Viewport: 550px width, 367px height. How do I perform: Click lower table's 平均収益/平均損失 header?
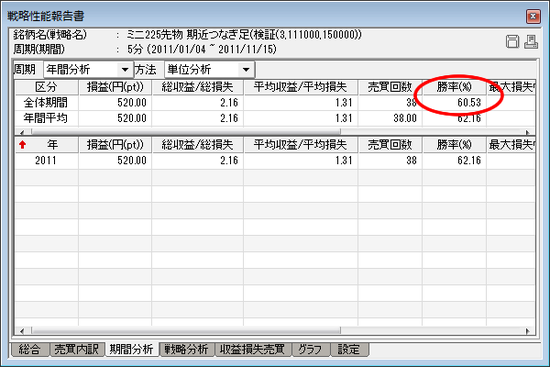point(301,145)
